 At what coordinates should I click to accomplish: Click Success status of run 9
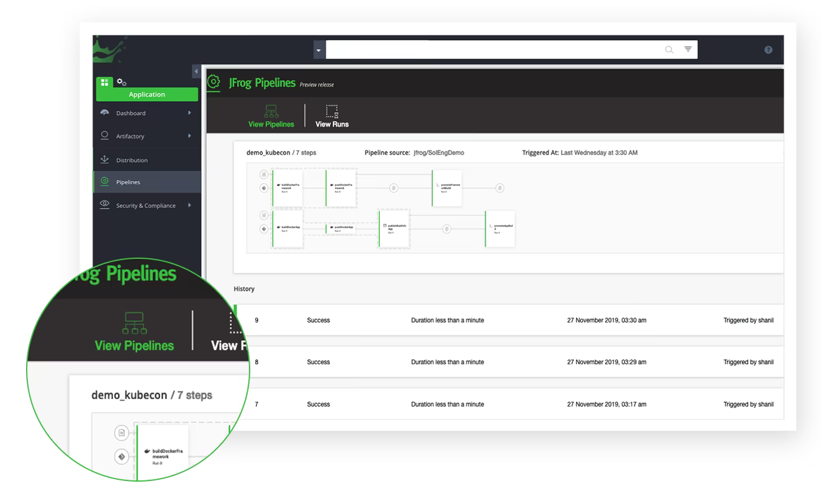318,320
